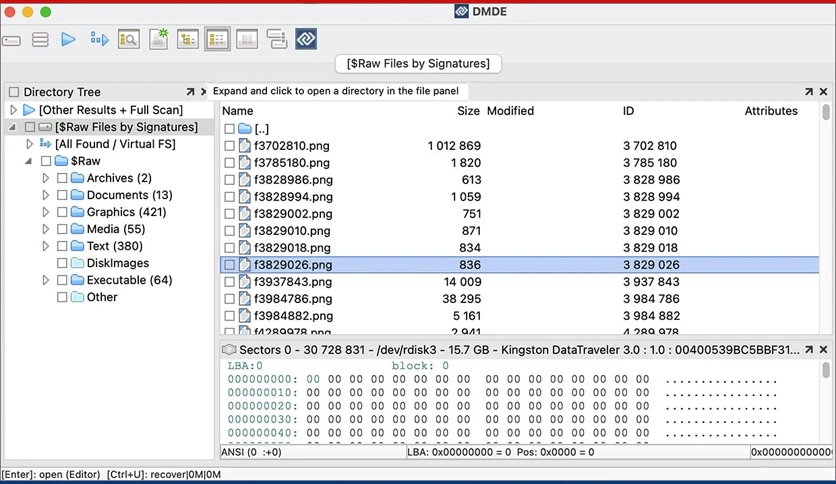
Task: Close the file list panel
Action: [824, 92]
